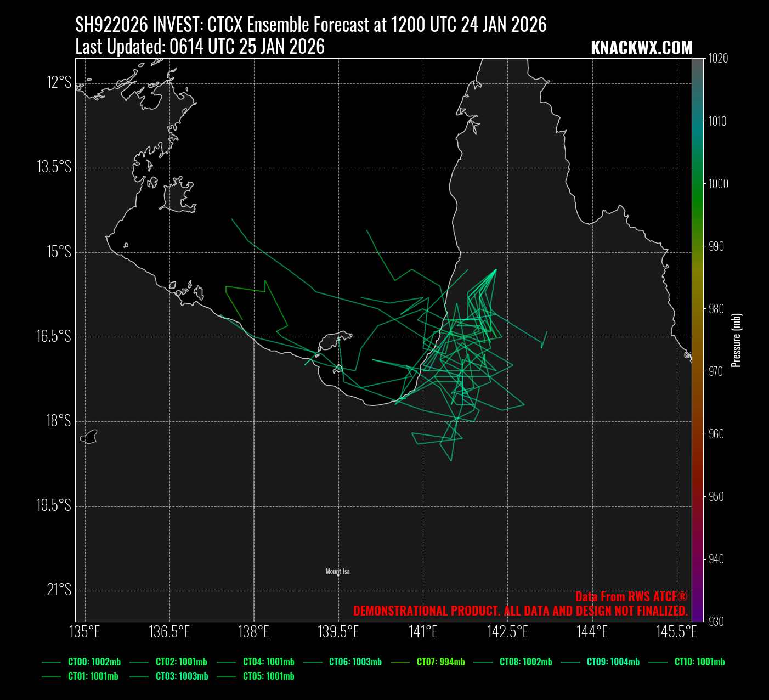Click the KNACKWX.COM watermark link
The height and width of the screenshot is (700, 769).
pyautogui.click(x=641, y=48)
